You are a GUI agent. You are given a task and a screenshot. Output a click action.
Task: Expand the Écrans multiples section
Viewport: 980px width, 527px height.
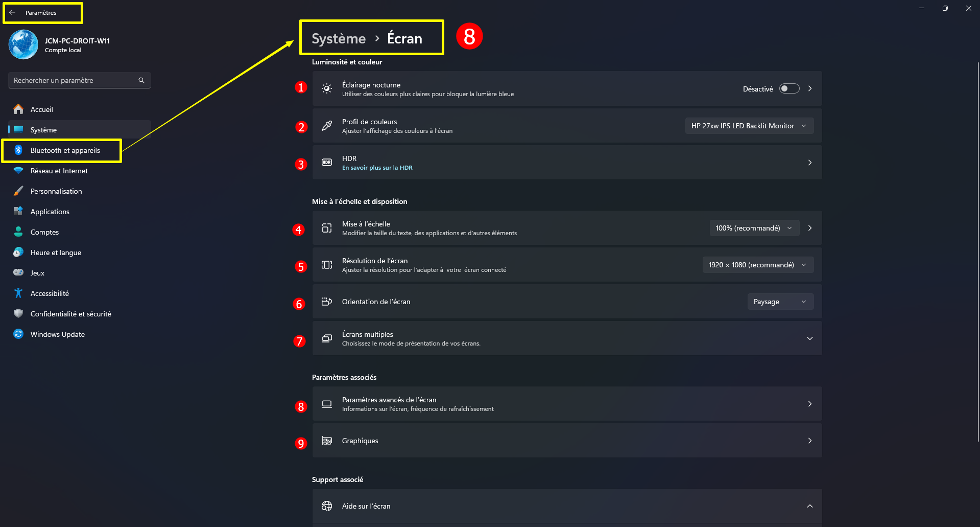click(x=809, y=338)
